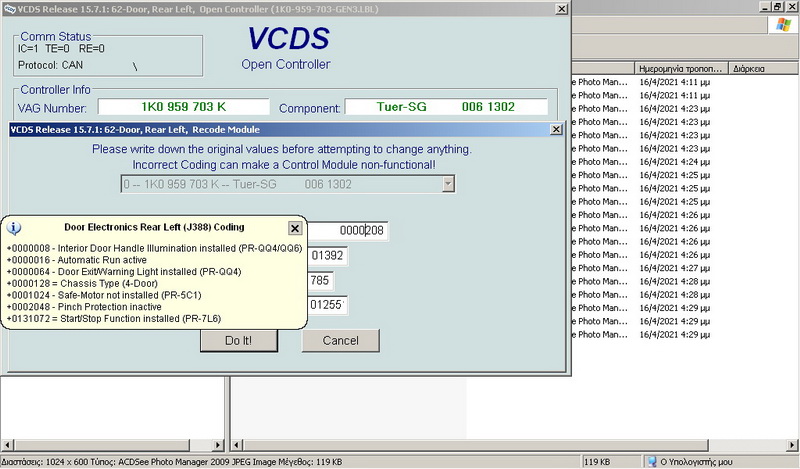The image size is (800, 469).
Task: Click the Windows logo icon in ACDSee toolbar
Action: click(783, 24)
